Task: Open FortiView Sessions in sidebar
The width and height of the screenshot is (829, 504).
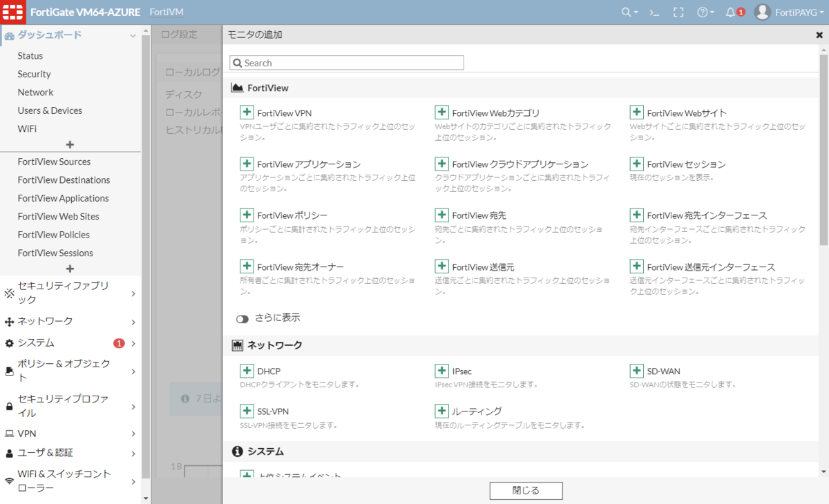Action: (55, 253)
